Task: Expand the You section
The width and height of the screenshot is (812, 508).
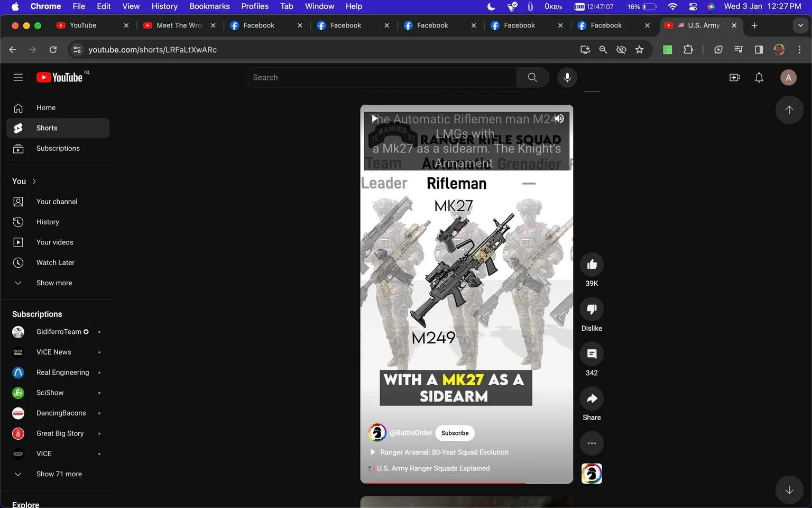Action: pyautogui.click(x=24, y=182)
